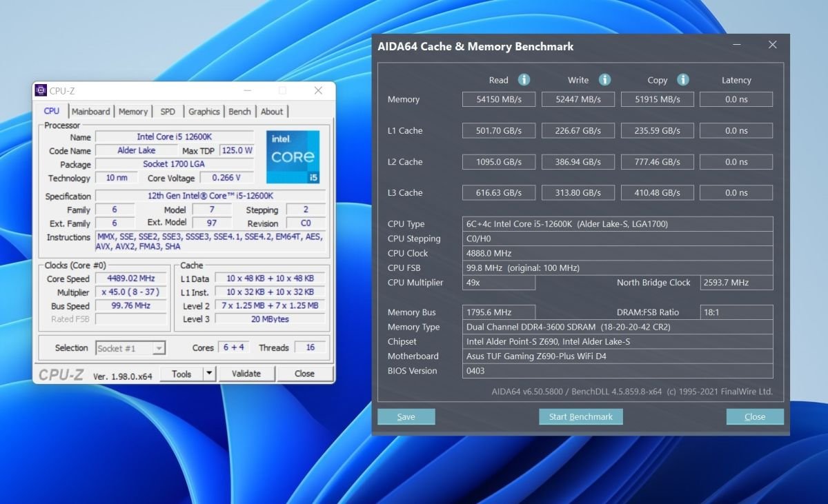Click North Bridge Clock value 2593.7 MHz
Viewport: 828px width, 504px height.
pos(736,283)
